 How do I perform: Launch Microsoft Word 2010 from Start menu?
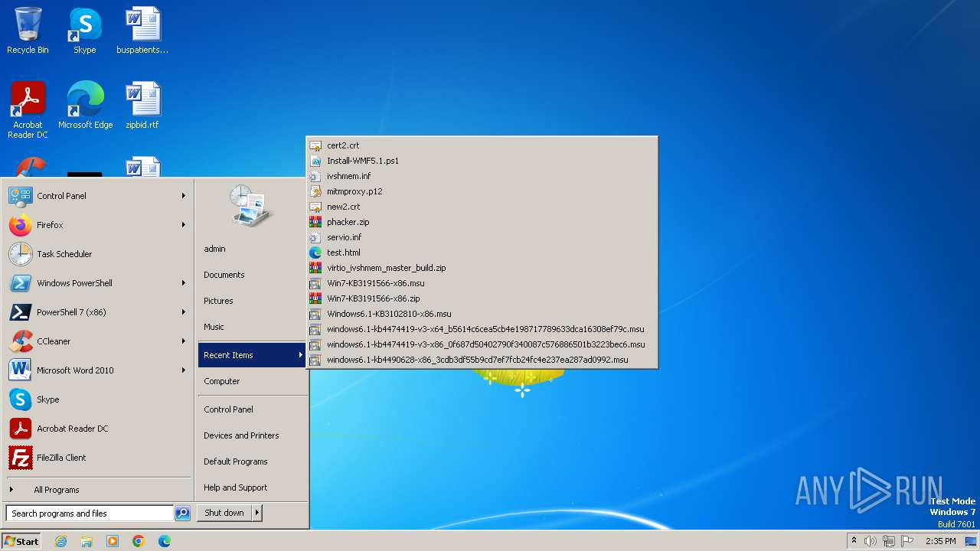pyautogui.click(x=98, y=370)
